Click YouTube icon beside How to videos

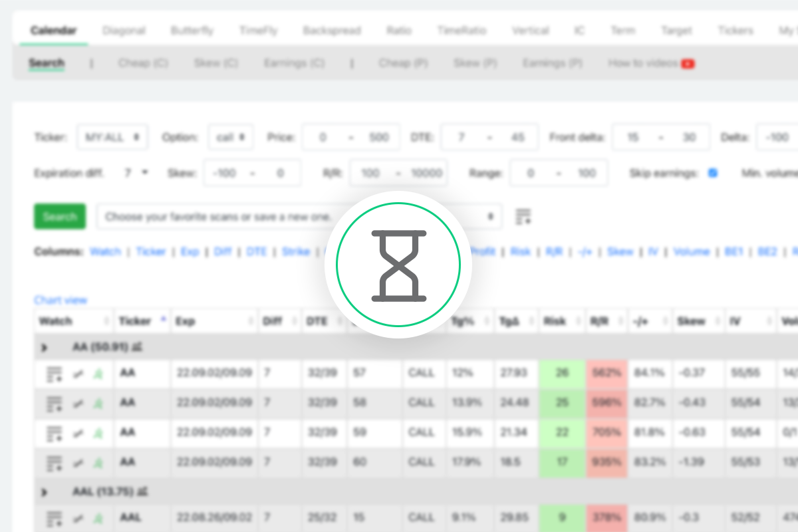point(688,64)
